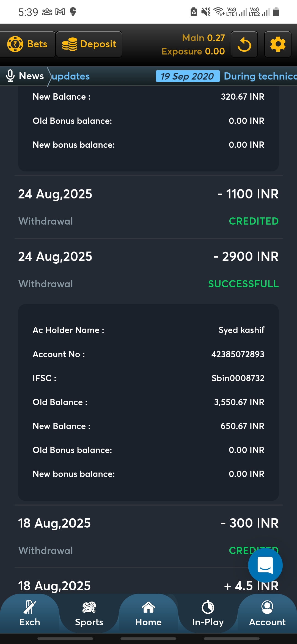Tap the SUCCESSFULL status label
Screen dimensions: 297x644
[243, 284]
